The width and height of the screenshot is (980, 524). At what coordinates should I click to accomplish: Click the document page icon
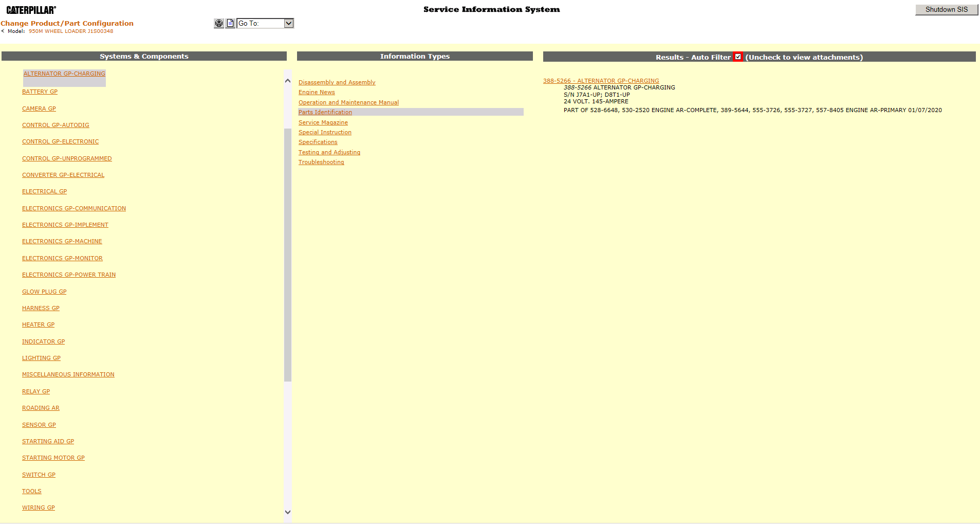point(230,23)
